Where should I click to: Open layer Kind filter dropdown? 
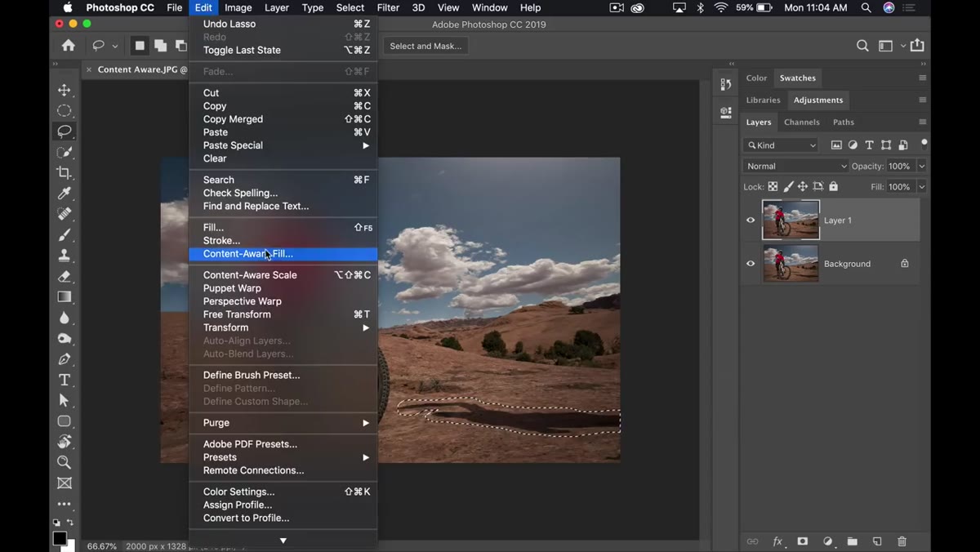(781, 145)
